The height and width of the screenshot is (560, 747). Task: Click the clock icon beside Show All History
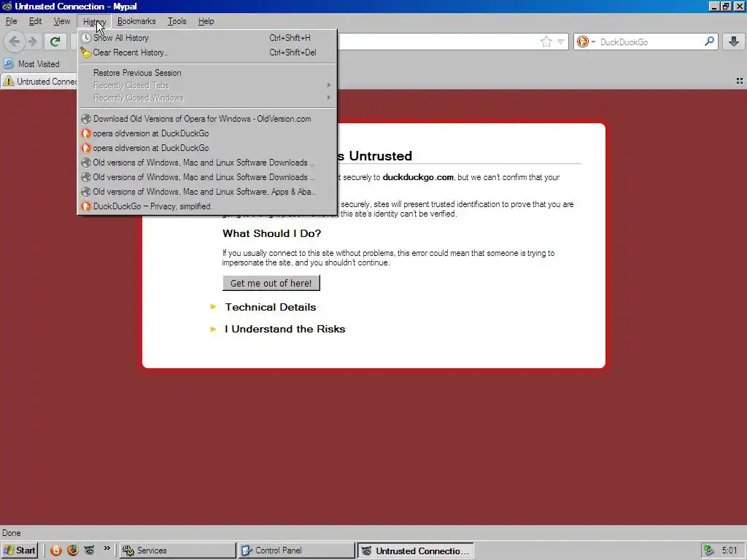point(86,38)
